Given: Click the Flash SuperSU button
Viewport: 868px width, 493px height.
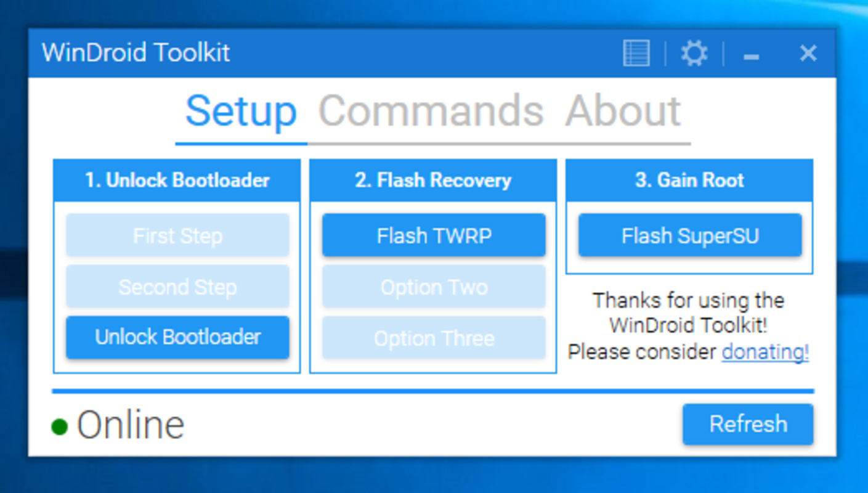Looking at the screenshot, I should point(690,235).
